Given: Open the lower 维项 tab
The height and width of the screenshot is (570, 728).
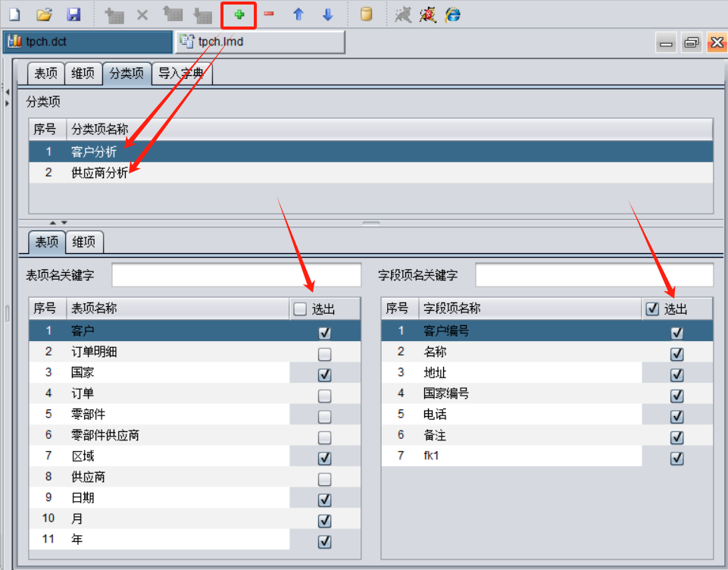Looking at the screenshot, I should pyautogui.click(x=84, y=242).
